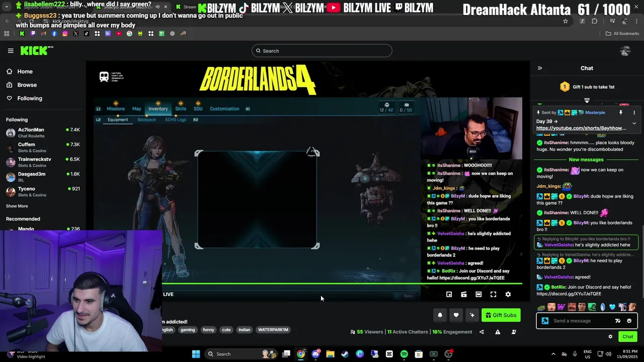Open the pinned YouTube shorts link

[x=581, y=128]
